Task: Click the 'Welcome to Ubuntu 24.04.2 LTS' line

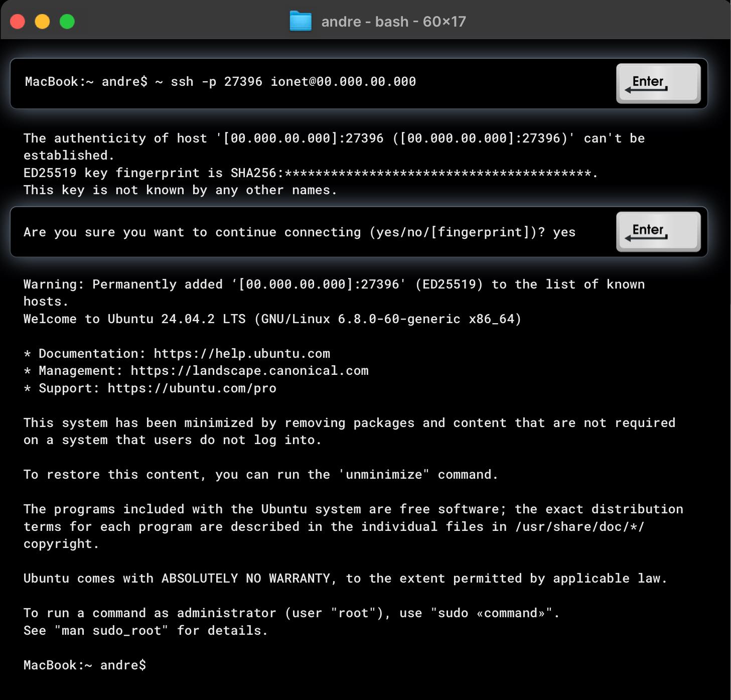Action: coord(272,319)
